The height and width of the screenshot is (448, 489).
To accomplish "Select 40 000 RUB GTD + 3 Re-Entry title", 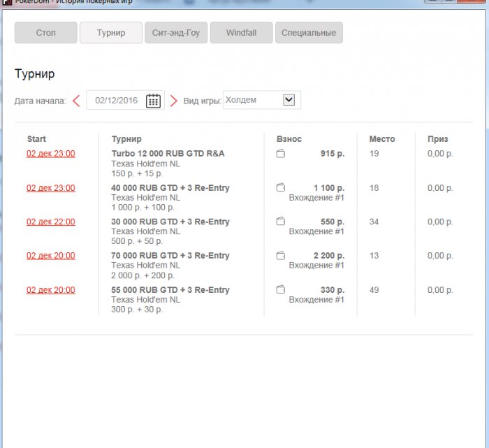I will point(170,188).
